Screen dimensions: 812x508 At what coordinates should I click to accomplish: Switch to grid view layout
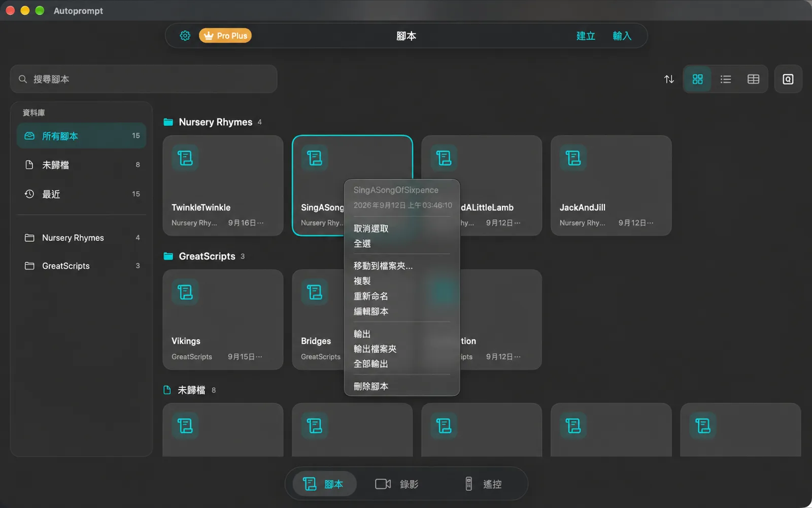pyautogui.click(x=698, y=79)
